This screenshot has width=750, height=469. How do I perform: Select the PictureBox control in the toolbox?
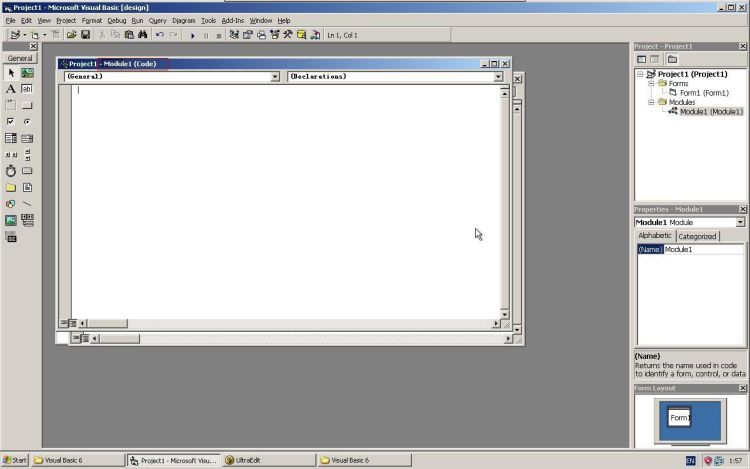27,73
